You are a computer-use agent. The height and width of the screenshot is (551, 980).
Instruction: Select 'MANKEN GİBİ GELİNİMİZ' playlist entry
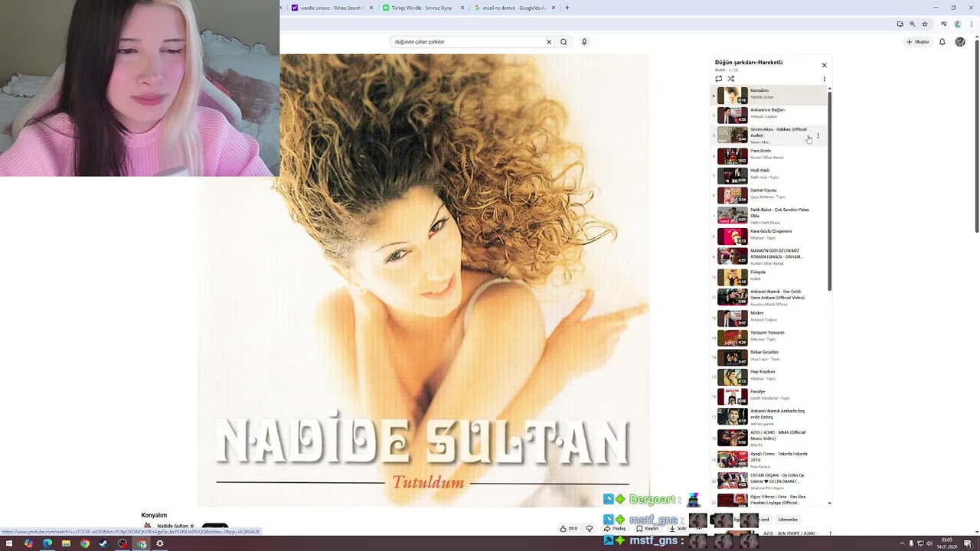pyautogui.click(x=769, y=256)
